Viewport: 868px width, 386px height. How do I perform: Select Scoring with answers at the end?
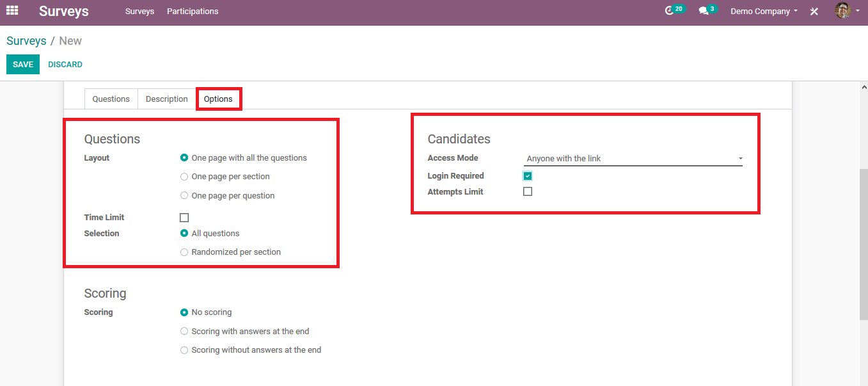184,332
